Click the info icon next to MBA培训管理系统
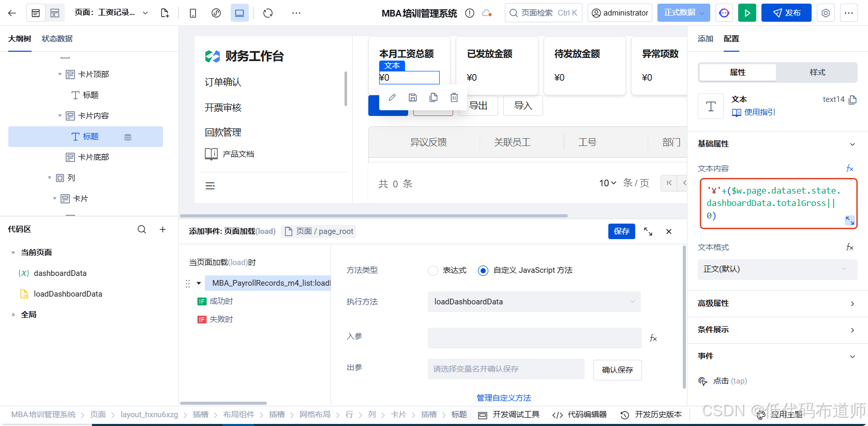 click(470, 13)
